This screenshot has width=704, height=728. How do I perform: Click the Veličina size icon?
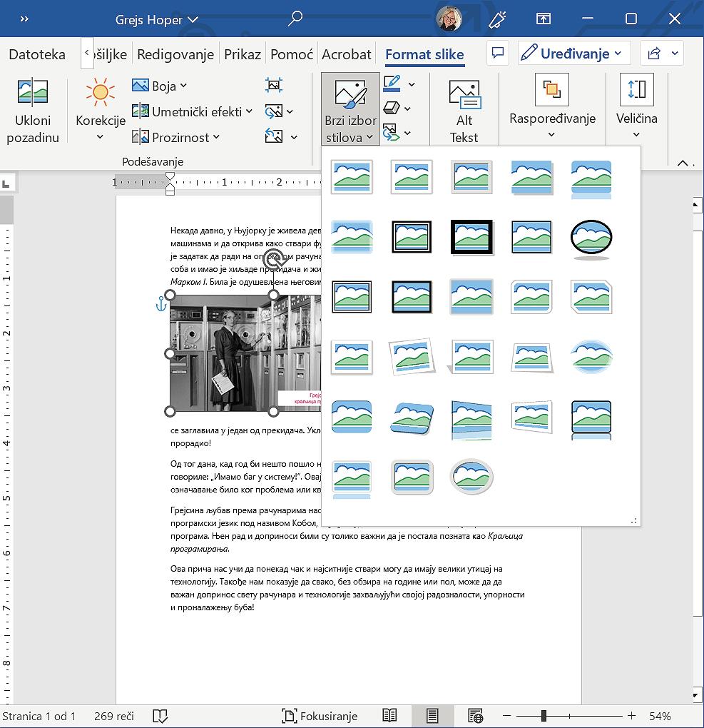[x=636, y=89]
